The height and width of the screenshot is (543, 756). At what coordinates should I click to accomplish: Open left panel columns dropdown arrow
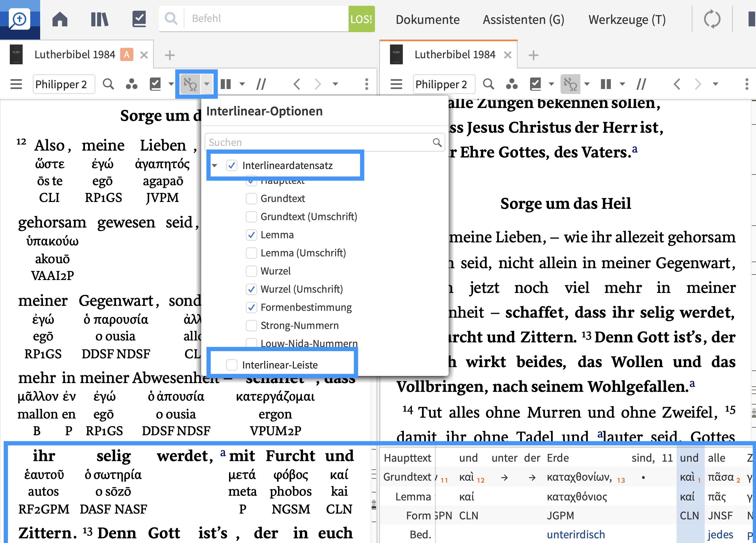pos(242,84)
